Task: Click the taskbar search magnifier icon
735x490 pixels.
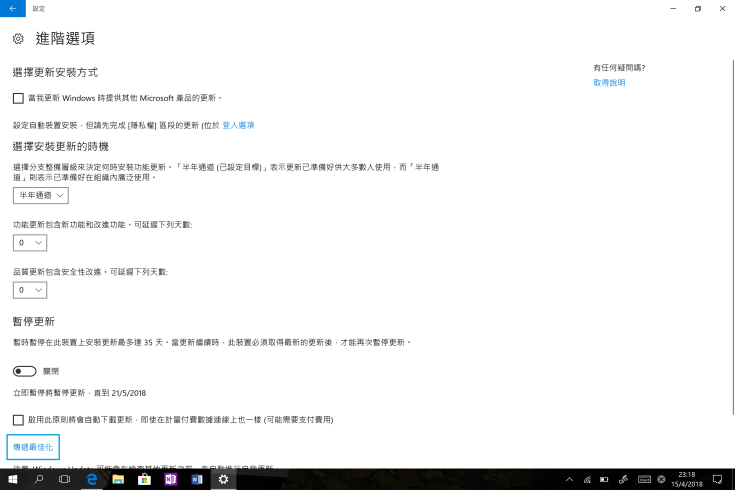Action: coord(39,480)
